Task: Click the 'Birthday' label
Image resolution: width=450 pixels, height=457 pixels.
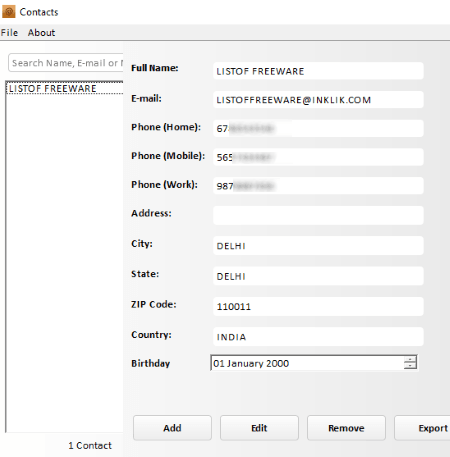Action: 151,363
